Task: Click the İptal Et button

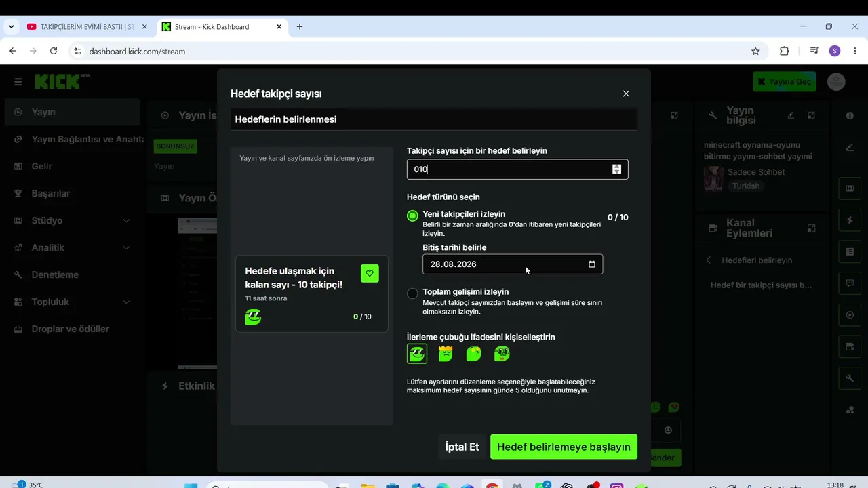Action: click(462, 447)
